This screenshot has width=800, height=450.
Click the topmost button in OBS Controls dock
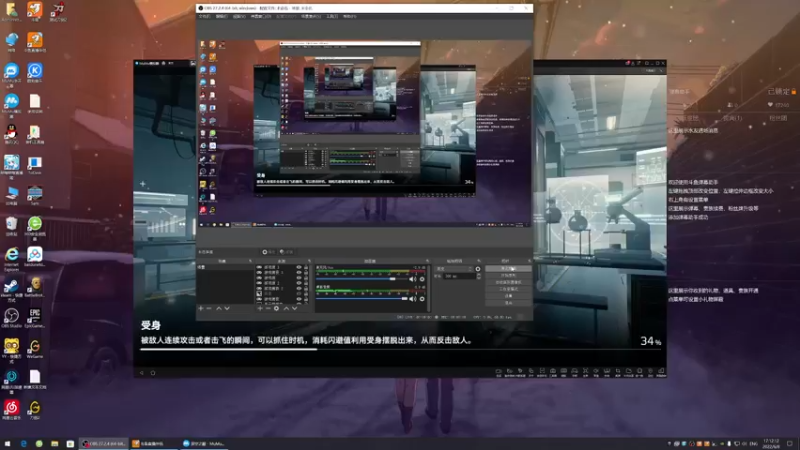click(508, 268)
